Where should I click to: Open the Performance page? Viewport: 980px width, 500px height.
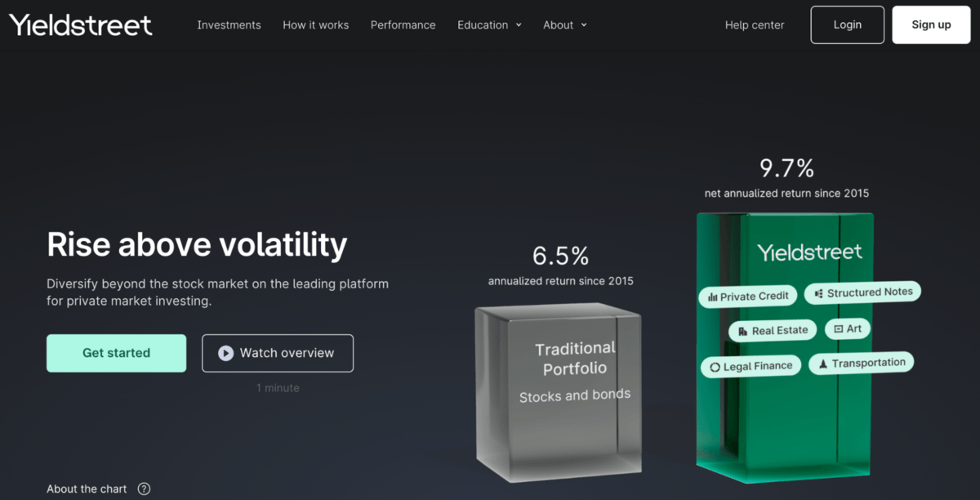pos(403,25)
